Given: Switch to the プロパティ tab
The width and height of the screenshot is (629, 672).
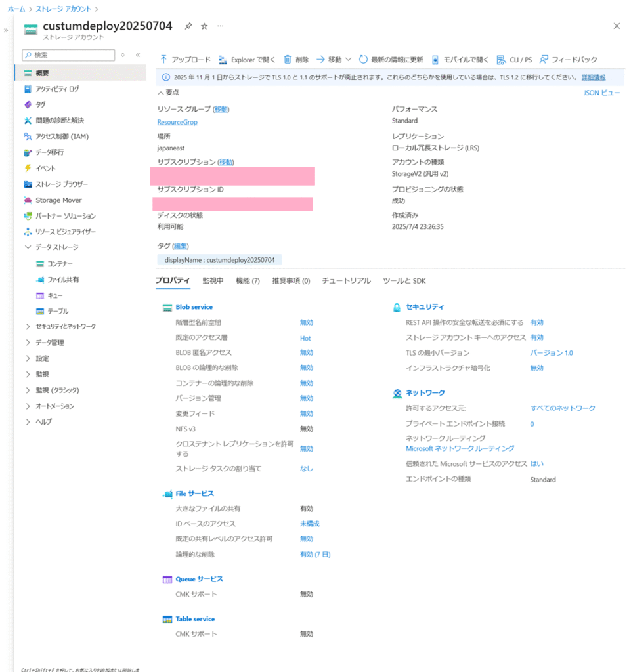Looking at the screenshot, I should point(173,280).
